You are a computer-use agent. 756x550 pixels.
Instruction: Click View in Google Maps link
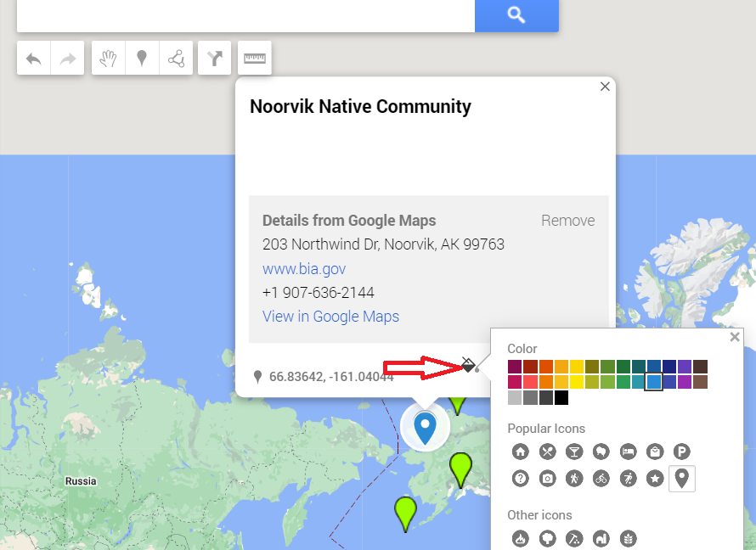330,317
